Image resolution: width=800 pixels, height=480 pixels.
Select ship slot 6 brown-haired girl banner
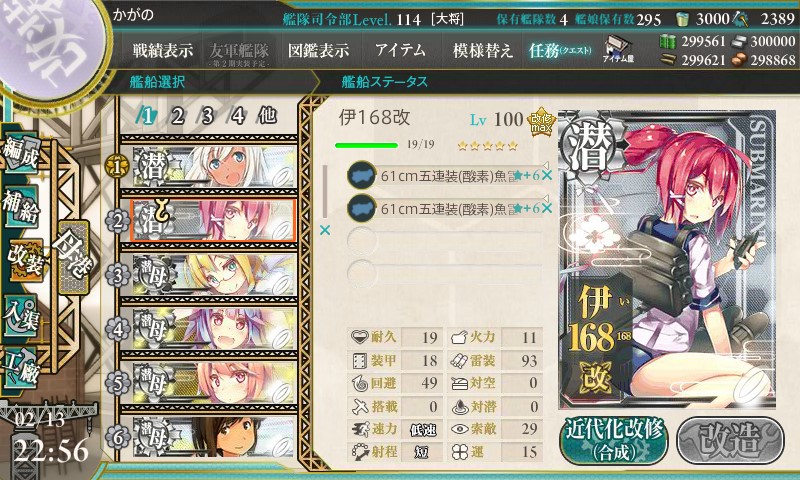click(214, 436)
